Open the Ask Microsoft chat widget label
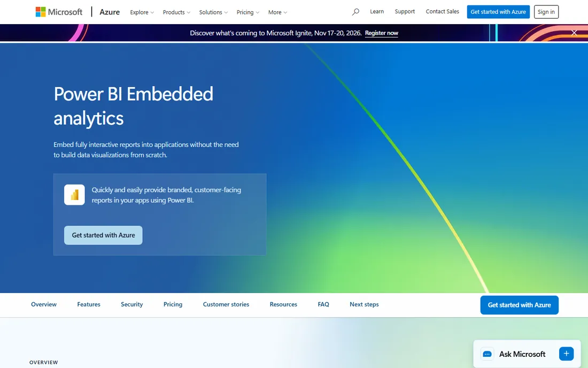Image resolution: width=588 pixels, height=368 pixels. tap(522, 354)
